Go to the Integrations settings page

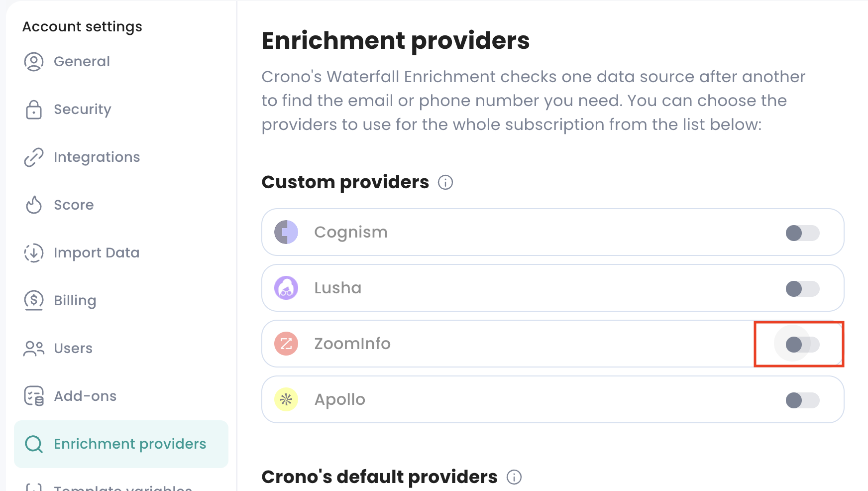point(97,157)
